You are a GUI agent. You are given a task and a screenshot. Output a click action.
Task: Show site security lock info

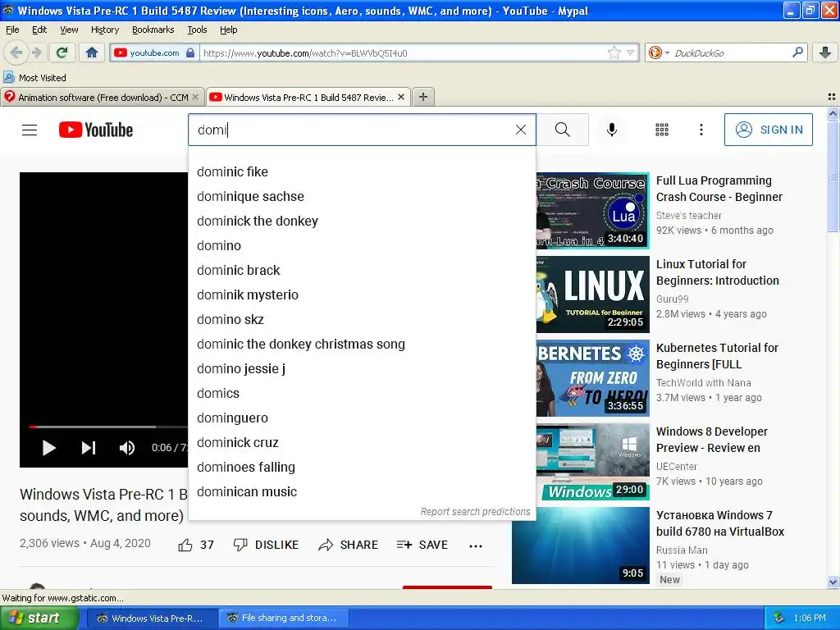(189, 52)
